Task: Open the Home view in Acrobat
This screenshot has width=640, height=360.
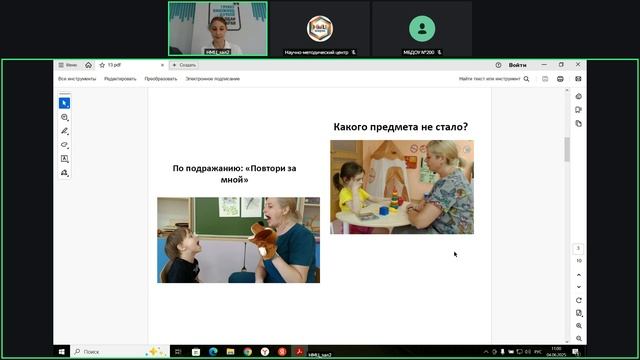Action: coord(89,65)
